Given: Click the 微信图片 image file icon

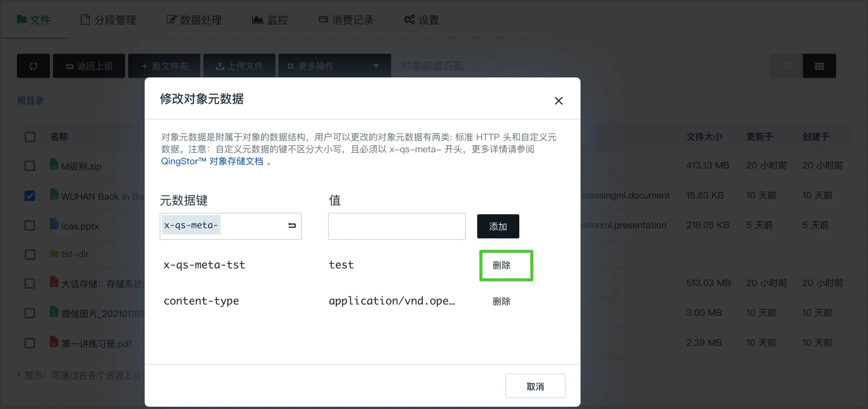Looking at the screenshot, I should point(54,312).
